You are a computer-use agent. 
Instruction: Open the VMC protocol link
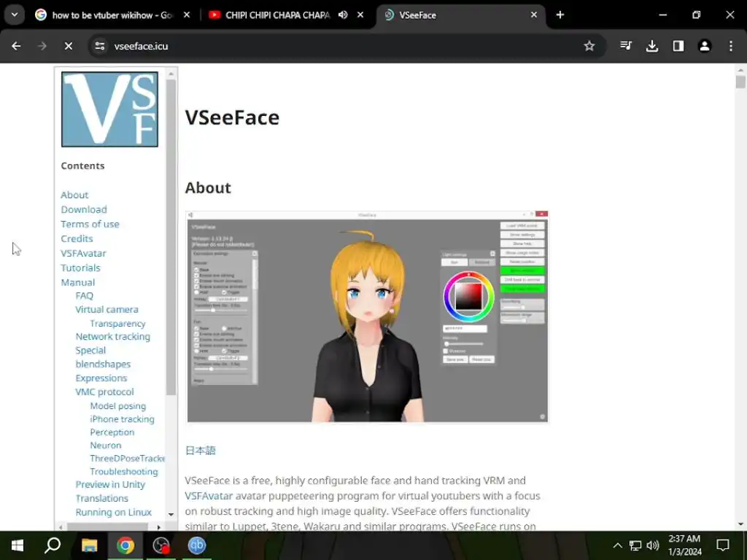(x=105, y=392)
